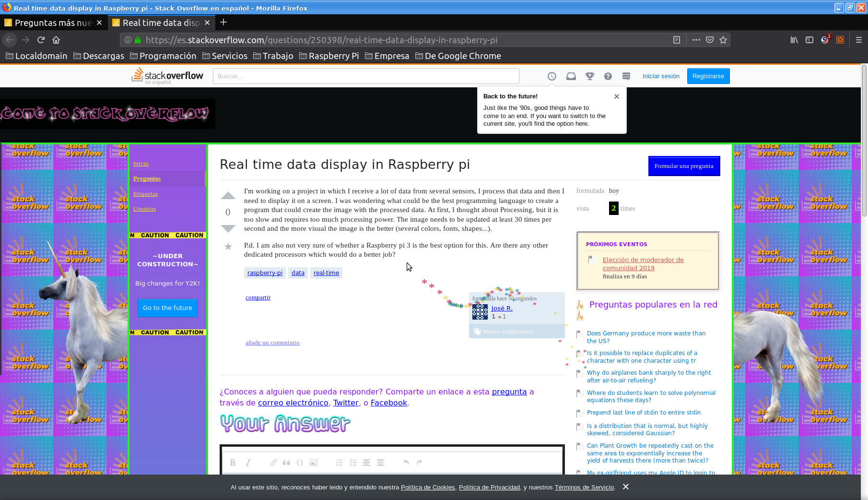Screen dimensions: 868x500
Task: Click Iniciar sesión link
Action: tap(661, 76)
